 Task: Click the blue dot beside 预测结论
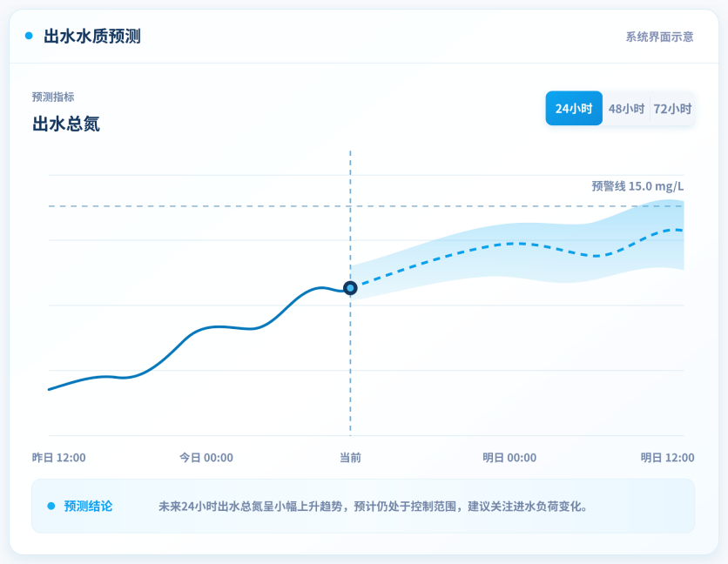click(x=51, y=506)
